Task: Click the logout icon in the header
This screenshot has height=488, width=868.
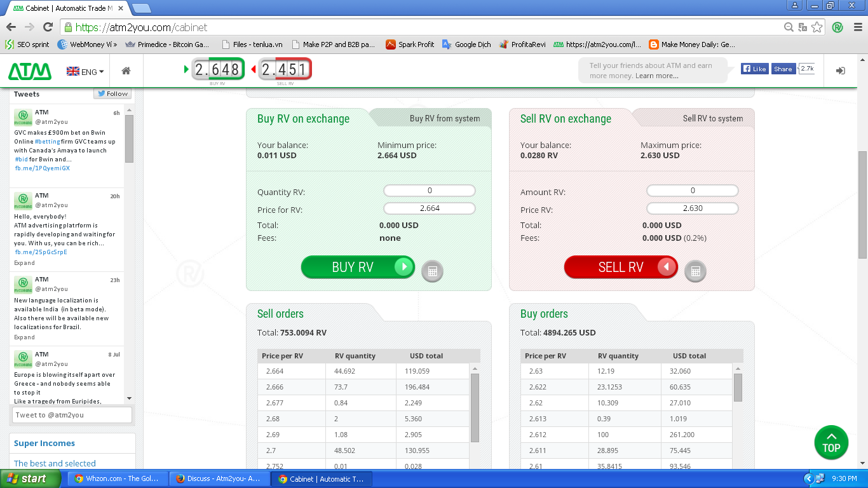Action: click(x=841, y=71)
